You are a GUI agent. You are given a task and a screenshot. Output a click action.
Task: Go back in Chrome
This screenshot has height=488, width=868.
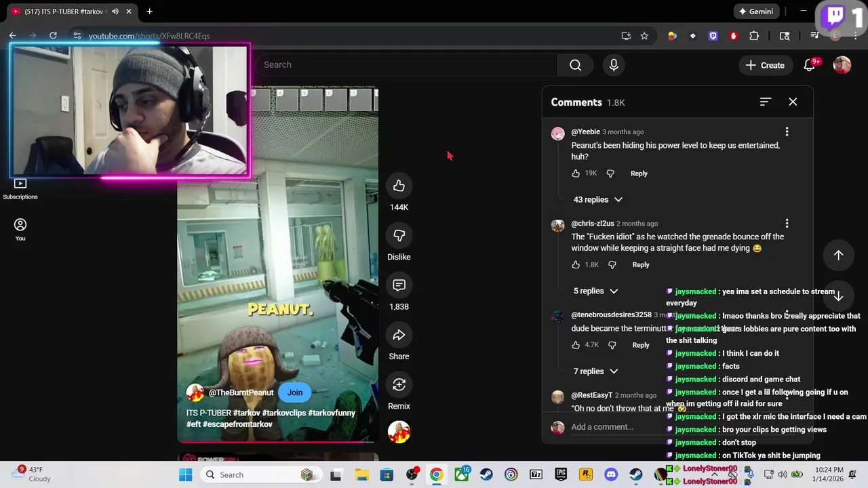click(x=12, y=36)
